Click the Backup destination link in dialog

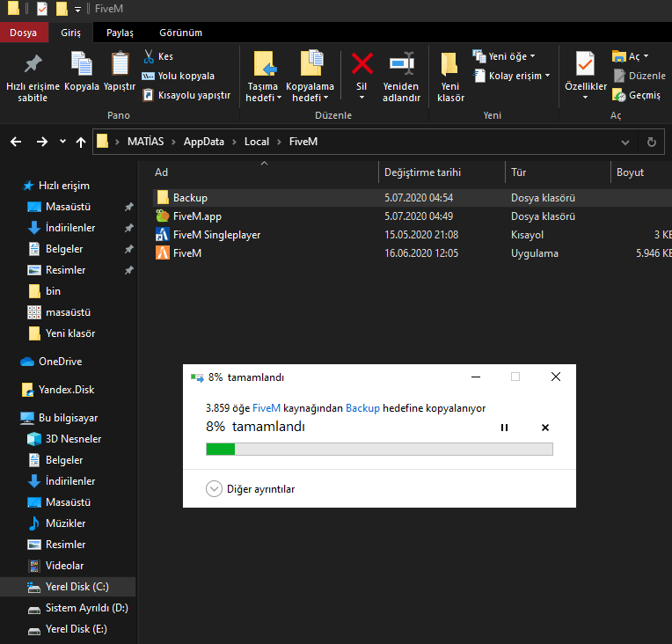click(x=362, y=407)
